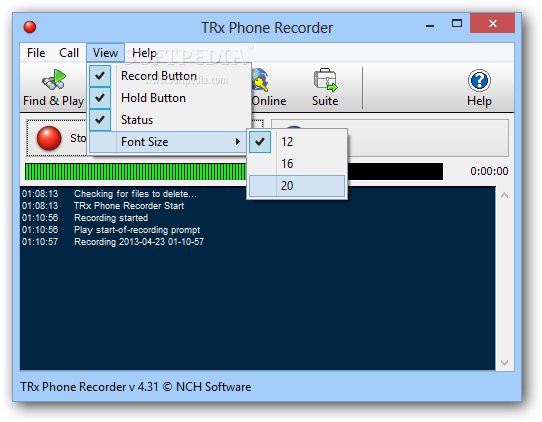The height and width of the screenshot is (422, 542).
Task: Open the Call menu
Action: 69,53
